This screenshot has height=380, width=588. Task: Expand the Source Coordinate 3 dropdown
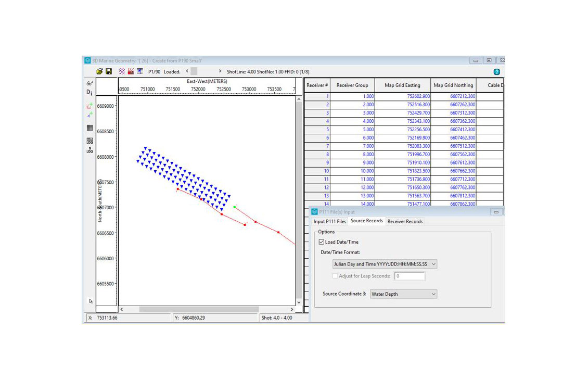(x=403, y=294)
